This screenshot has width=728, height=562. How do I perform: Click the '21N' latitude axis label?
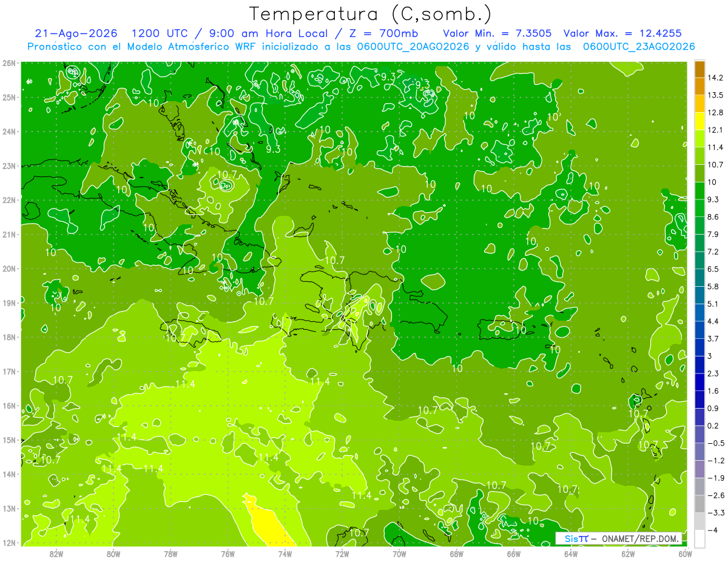[x=9, y=234]
